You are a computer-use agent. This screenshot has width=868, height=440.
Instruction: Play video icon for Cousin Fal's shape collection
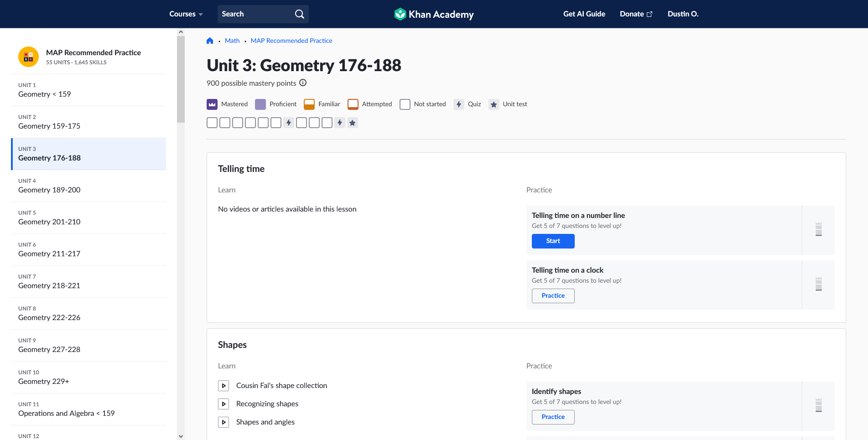pos(223,386)
